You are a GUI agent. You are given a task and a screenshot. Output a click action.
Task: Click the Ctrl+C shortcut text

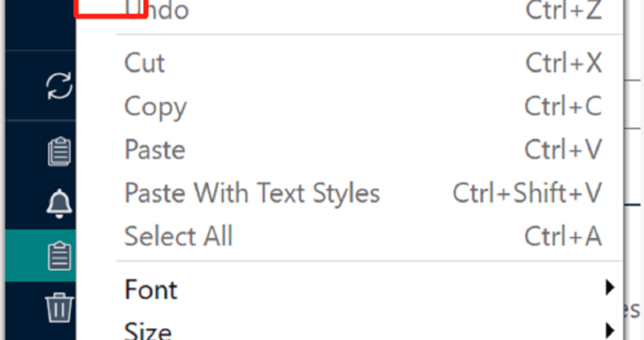[563, 106]
